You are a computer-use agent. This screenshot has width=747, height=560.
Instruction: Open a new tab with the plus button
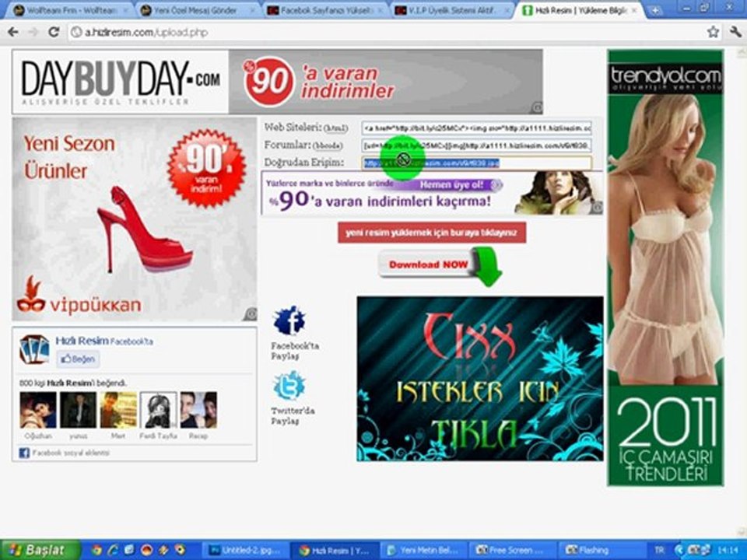(x=655, y=10)
